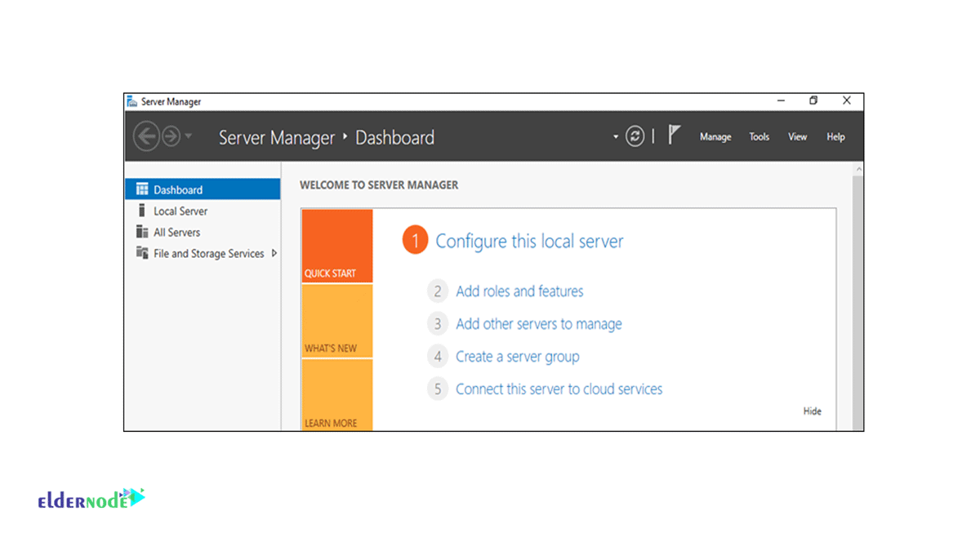The image size is (980, 551).
Task: Open the Notifications flag icon
Action: click(x=672, y=134)
